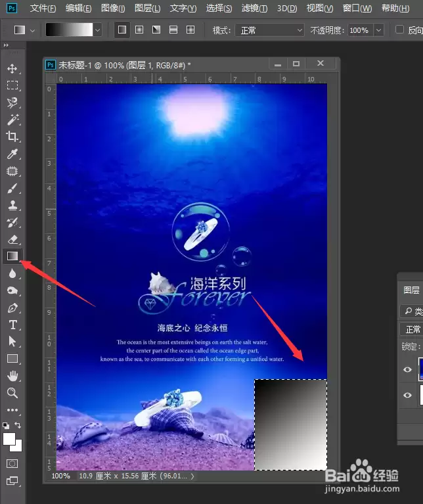Screen dimensions: 423x504
Task: Toggle visibility of the bottom layer
Action: pyautogui.click(x=407, y=395)
